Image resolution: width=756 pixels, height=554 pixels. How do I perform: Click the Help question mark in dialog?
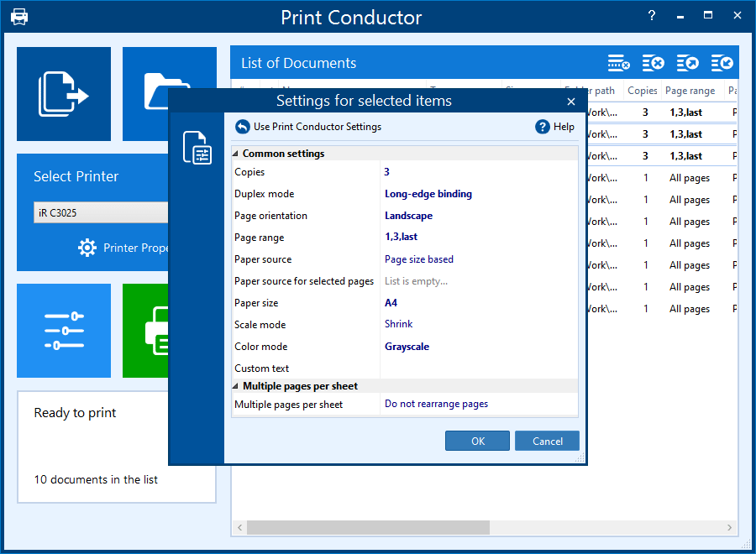(543, 127)
